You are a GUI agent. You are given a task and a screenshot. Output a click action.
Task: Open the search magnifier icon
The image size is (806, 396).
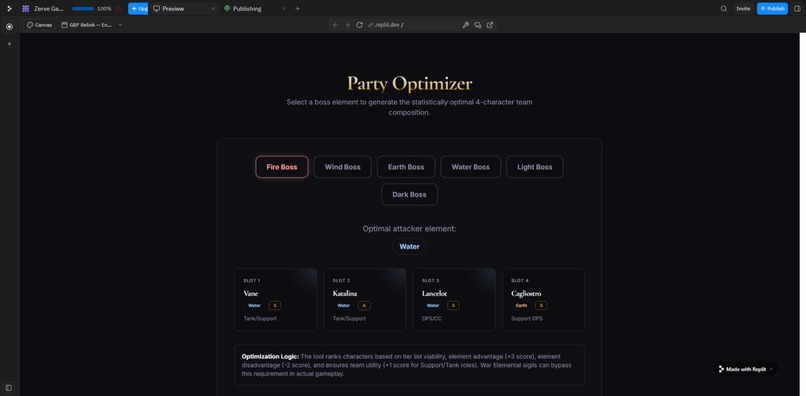point(724,9)
